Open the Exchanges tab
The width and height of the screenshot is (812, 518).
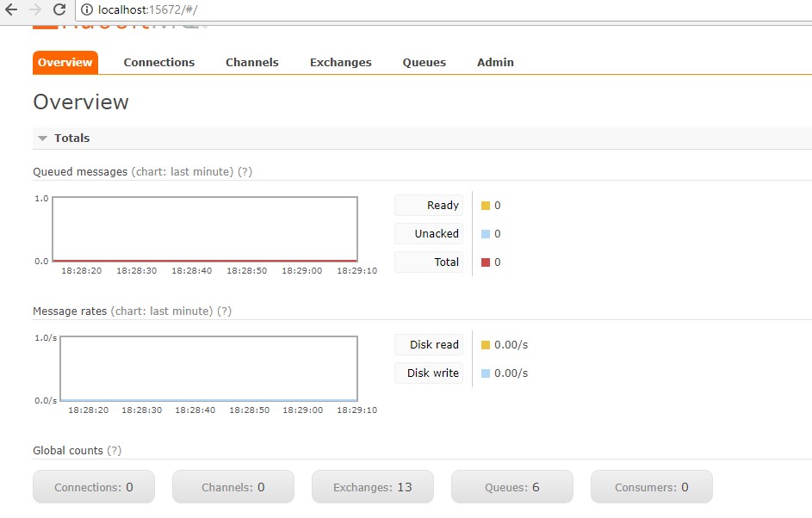(341, 63)
